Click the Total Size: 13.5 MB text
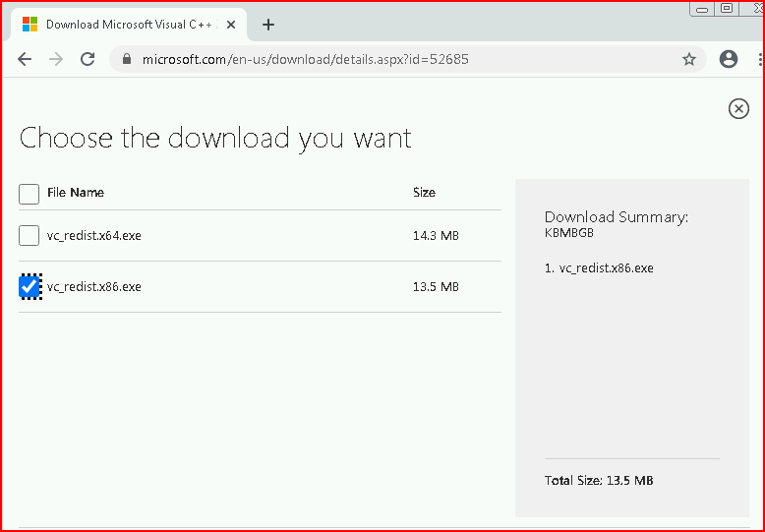This screenshot has height=532, width=765. coord(599,480)
